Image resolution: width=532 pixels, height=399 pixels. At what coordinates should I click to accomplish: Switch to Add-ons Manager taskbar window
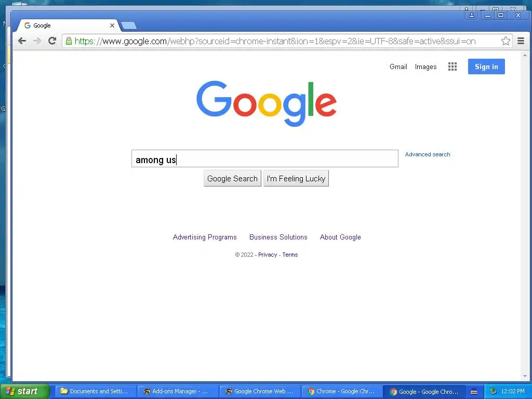coord(179,391)
